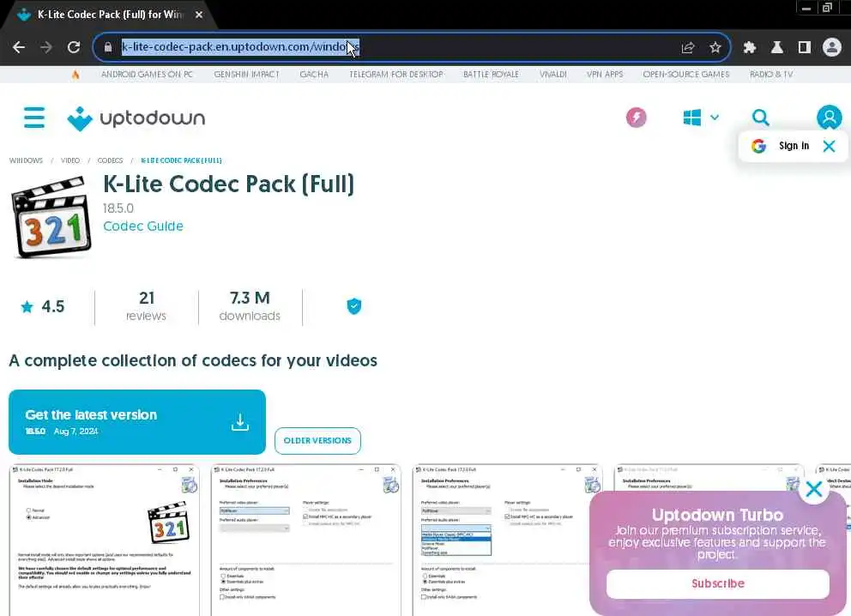
Task: Click the Uptodown logo
Action: pos(136,118)
